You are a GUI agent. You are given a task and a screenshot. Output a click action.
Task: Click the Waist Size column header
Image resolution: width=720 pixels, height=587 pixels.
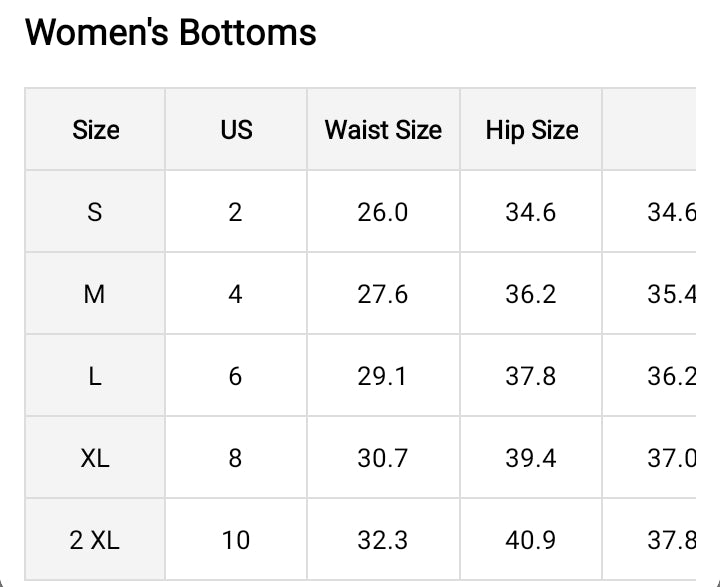pyautogui.click(x=383, y=130)
